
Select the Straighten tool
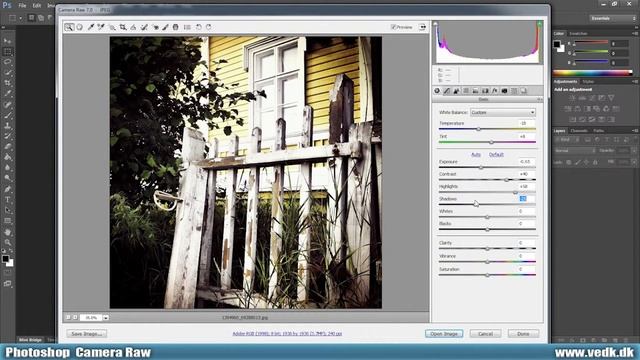[x=133, y=27]
